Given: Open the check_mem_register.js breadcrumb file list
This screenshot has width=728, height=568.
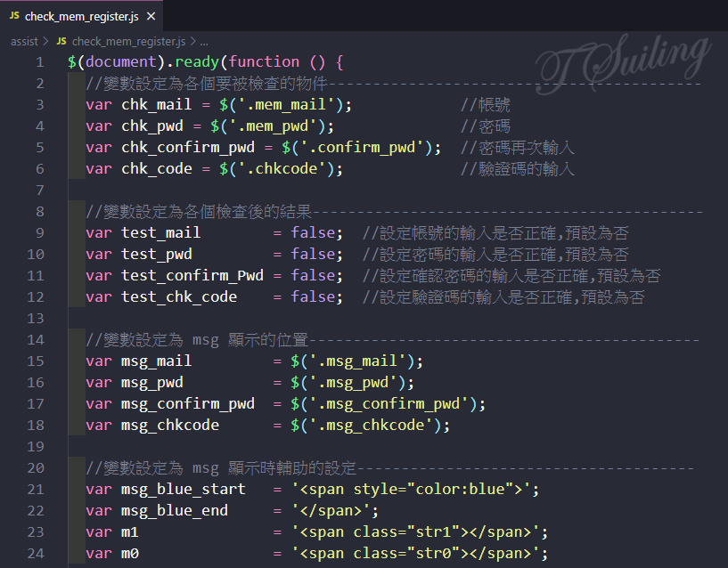Looking at the screenshot, I should [128, 41].
